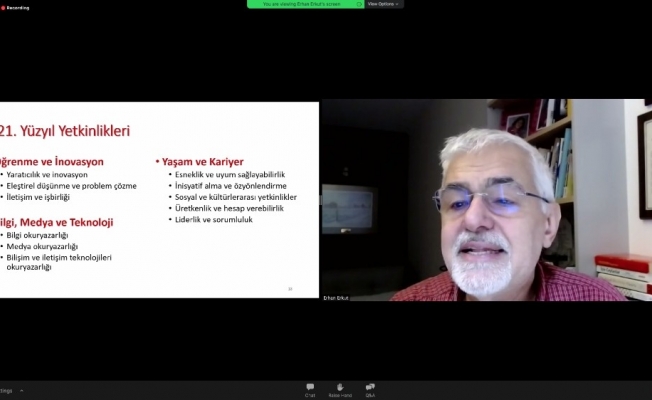Screen dimensions: 652x400
Task: Select the speaker's video thumbnail
Action: pos(486,200)
